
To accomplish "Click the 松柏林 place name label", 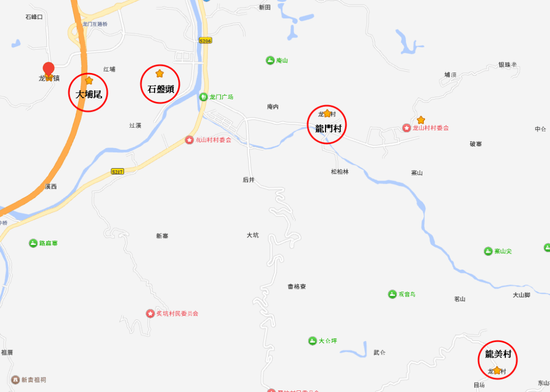I will [x=340, y=171].
